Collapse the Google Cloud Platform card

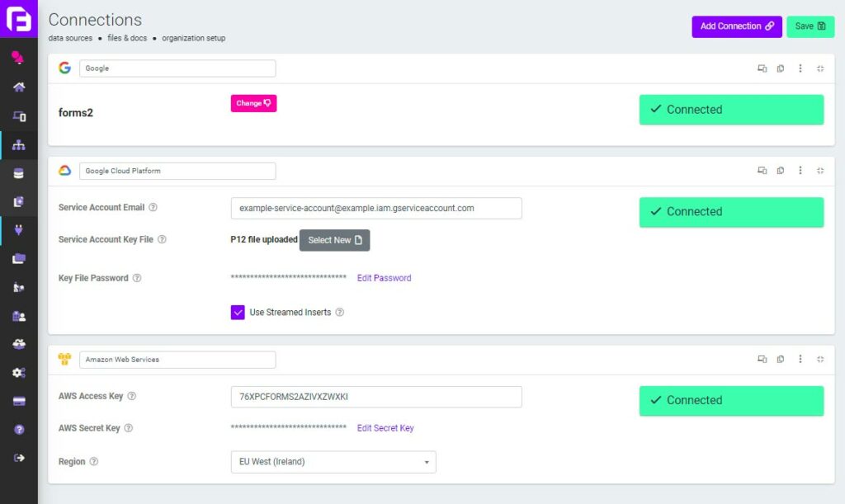[820, 171]
